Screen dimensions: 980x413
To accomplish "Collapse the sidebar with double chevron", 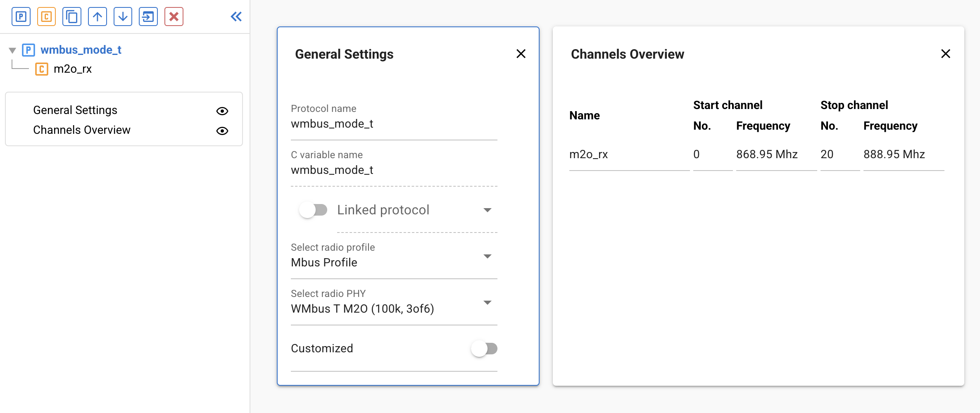I will coord(236,17).
